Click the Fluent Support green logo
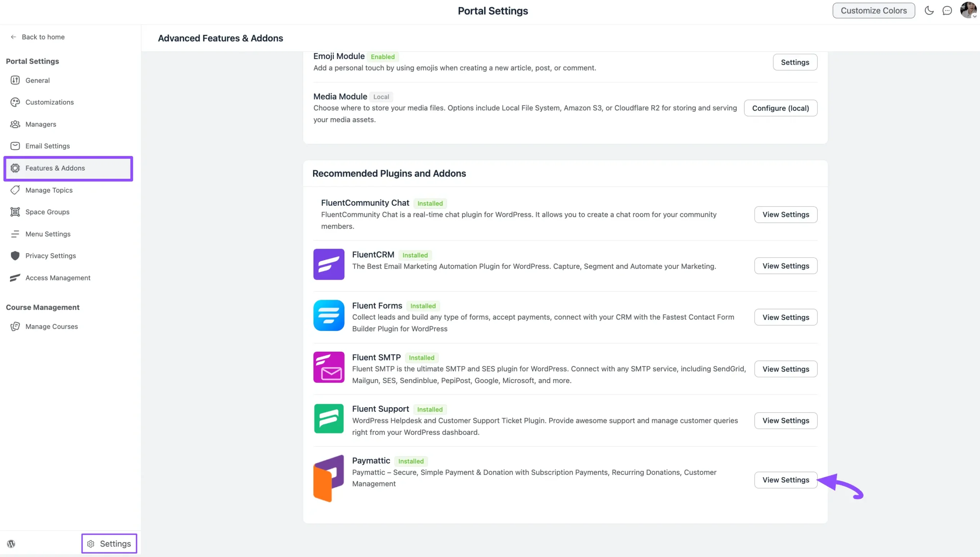Viewport: 980px width, 557px height. tap(329, 419)
